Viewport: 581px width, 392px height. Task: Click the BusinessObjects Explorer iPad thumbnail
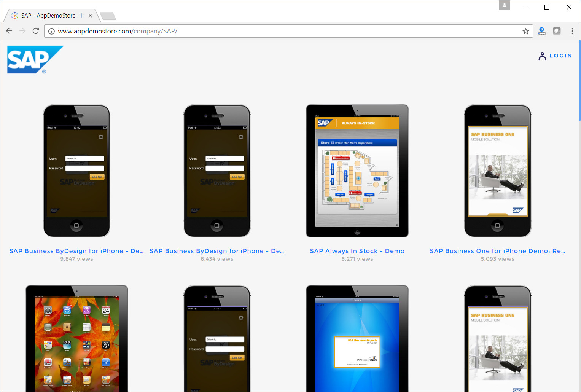(x=357, y=338)
